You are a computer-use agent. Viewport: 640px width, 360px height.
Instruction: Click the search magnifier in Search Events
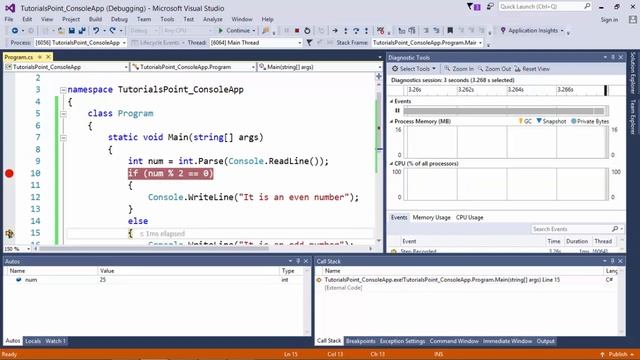point(615,229)
